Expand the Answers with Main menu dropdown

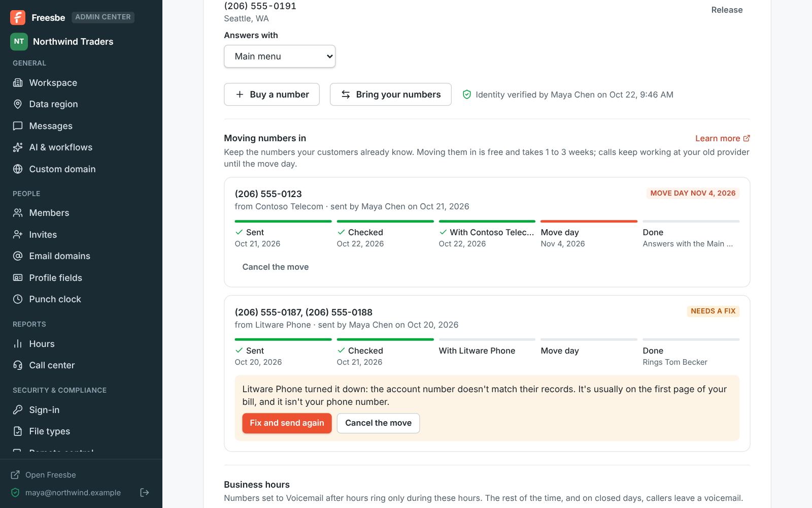280,56
